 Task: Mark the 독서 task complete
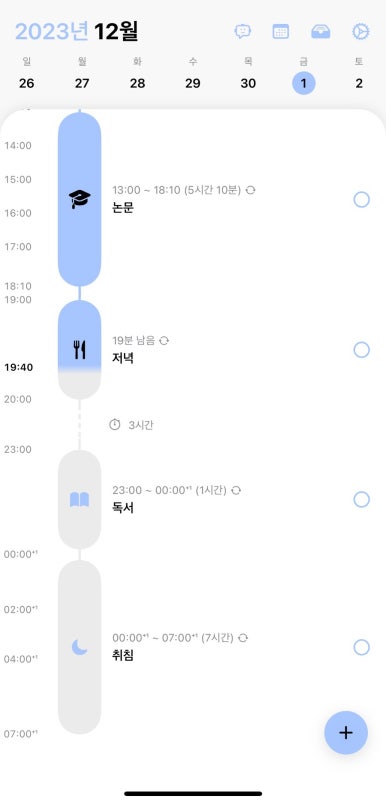click(361, 499)
